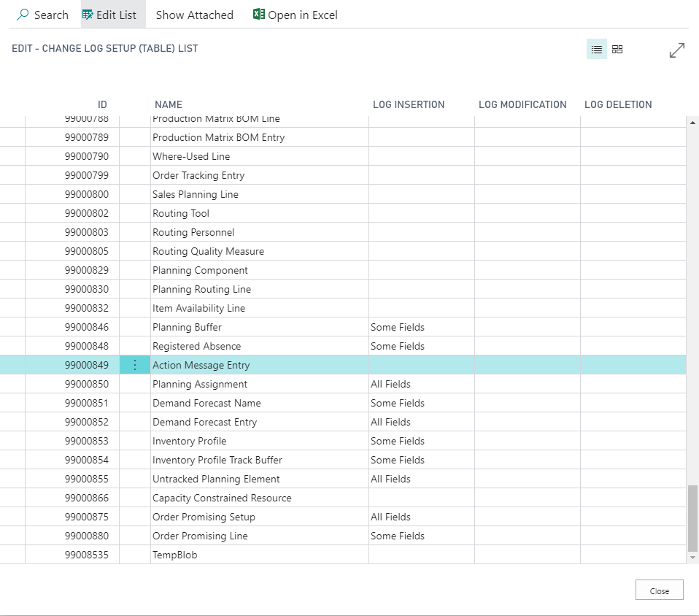Switch to list view layout
699x616 pixels.
(x=596, y=49)
